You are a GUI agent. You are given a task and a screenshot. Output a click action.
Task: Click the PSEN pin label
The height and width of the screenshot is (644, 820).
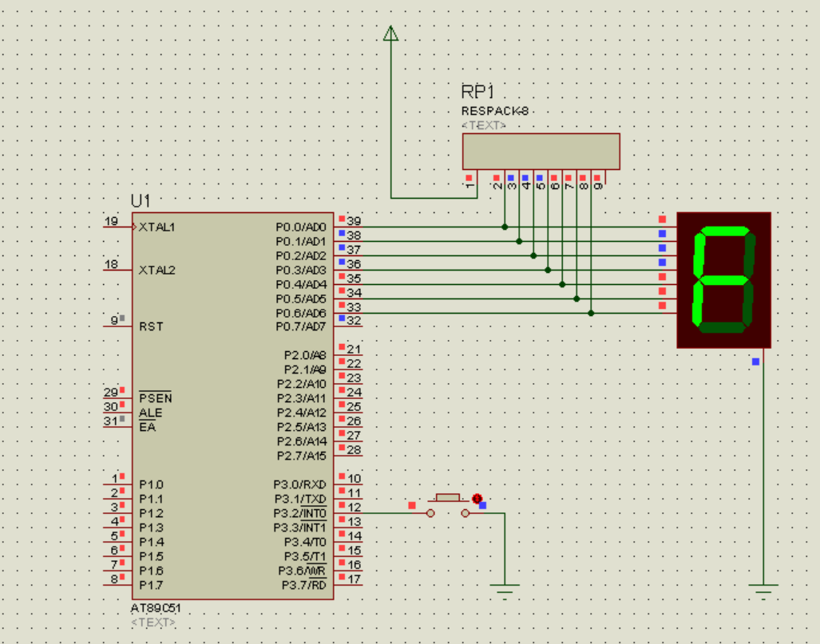[x=156, y=398]
